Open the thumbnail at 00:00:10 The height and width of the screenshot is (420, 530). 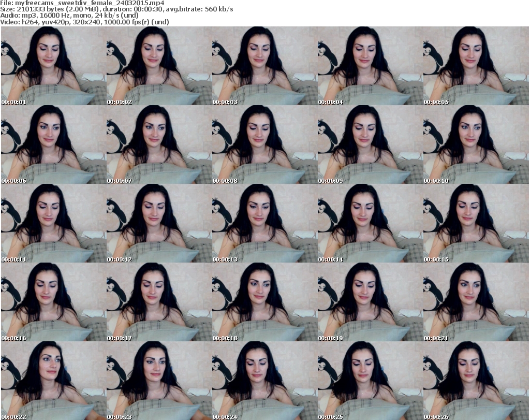click(x=476, y=144)
